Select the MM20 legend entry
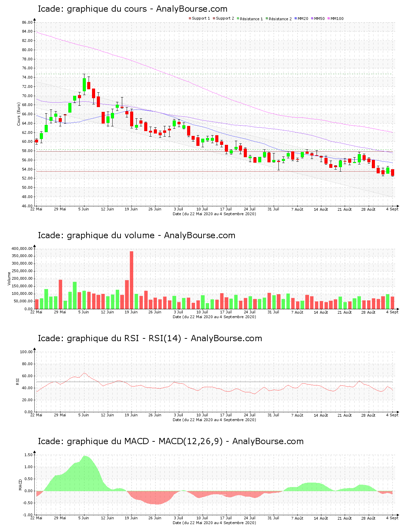The height and width of the screenshot is (532, 412). click(301, 19)
